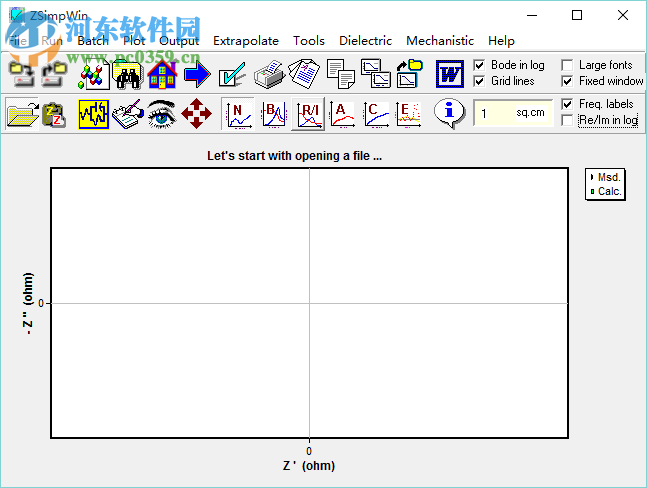647x488 pixels.
Task: Open the Run menu
Action: click(52, 41)
